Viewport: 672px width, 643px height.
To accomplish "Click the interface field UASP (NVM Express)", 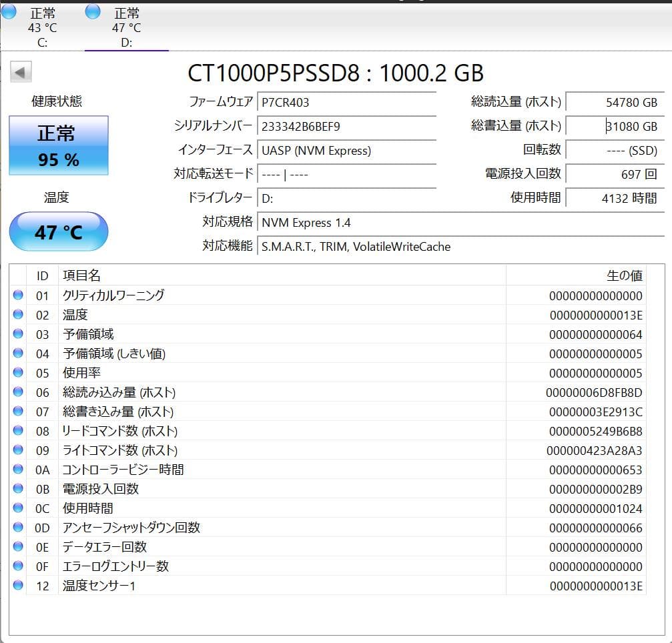I will click(347, 150).
